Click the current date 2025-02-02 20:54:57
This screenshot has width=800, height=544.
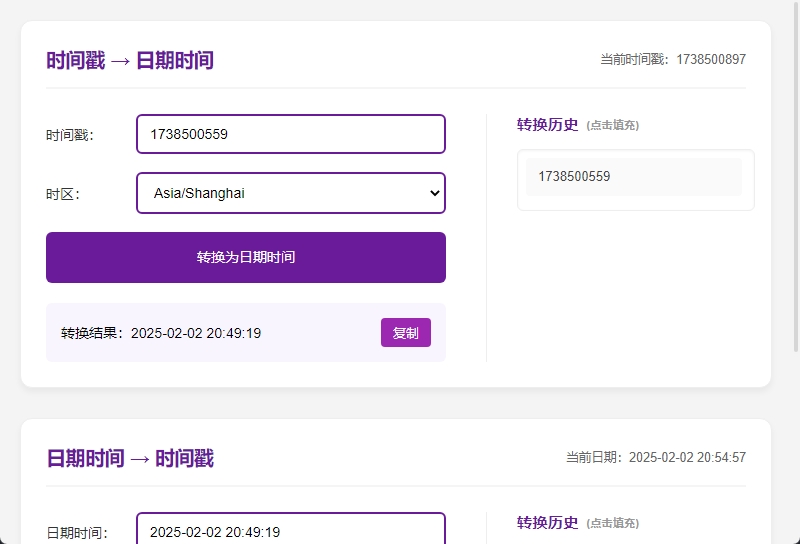[x=687, y=457]
